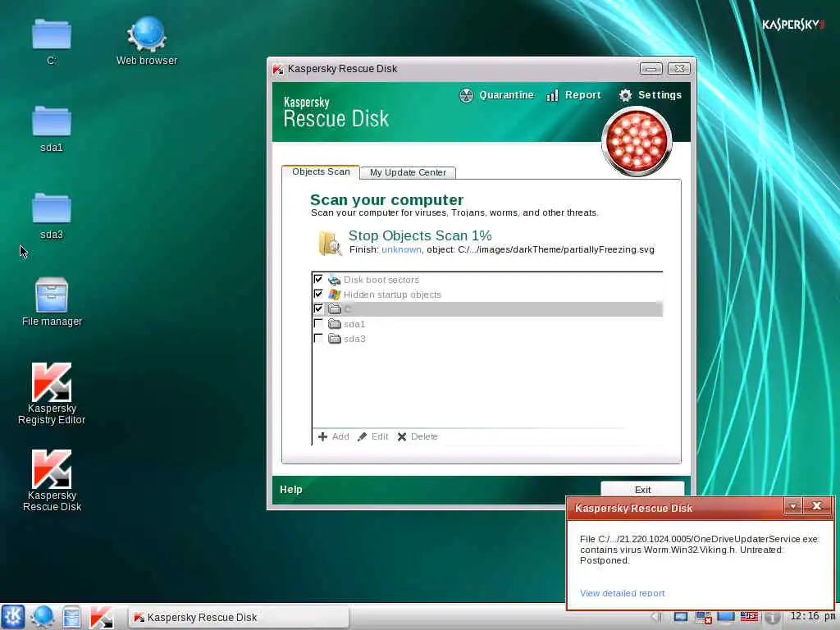Image resolution: width=840 pixels, height=630 pixels.
Task: Check the sda1 scan checkbox
Action: (x=318, y=323)
